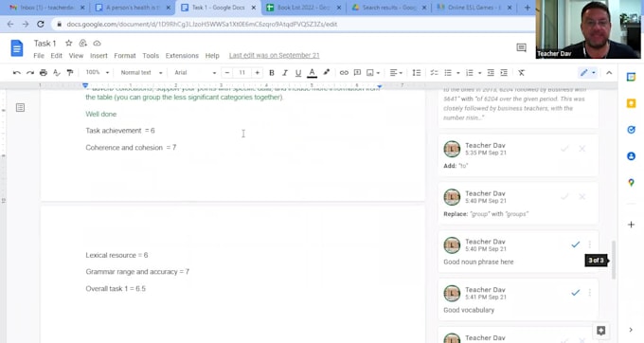
Task: Expand the Normal text style dropdown
Action: (x=141, y=73)
